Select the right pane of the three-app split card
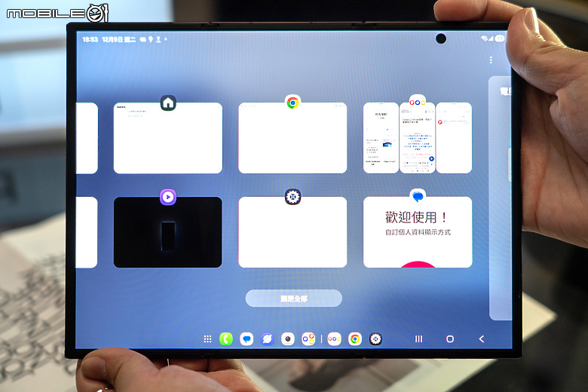Image resolution: width=588 pixels, height=392 pixels. pos(454,138)
